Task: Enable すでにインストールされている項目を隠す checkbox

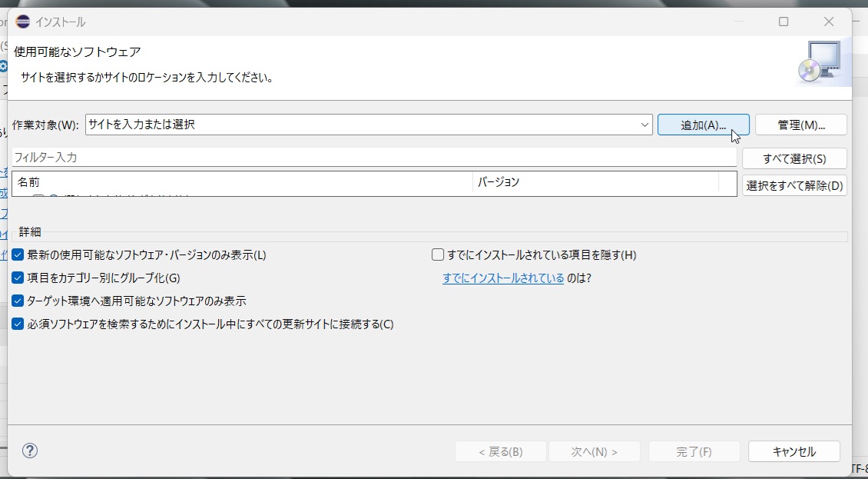Action: point(439,255)
